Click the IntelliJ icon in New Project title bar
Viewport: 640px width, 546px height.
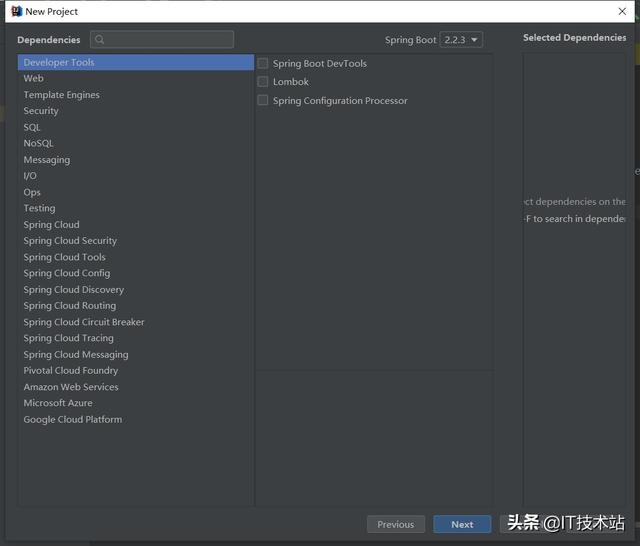point(16,11)
